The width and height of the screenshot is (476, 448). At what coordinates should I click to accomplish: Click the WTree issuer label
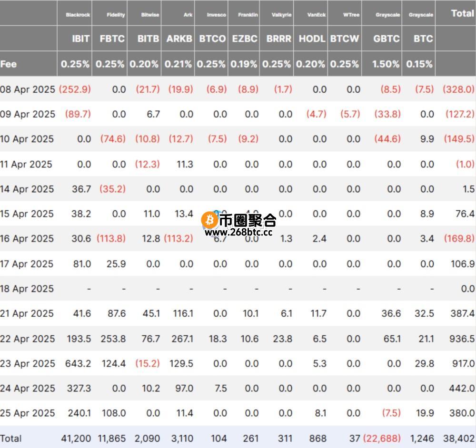coord(351,15)
